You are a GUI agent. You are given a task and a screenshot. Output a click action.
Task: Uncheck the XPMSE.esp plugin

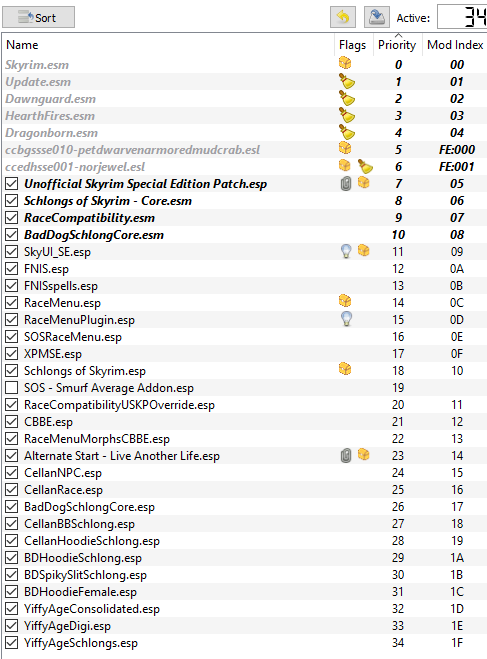(12, 354)
